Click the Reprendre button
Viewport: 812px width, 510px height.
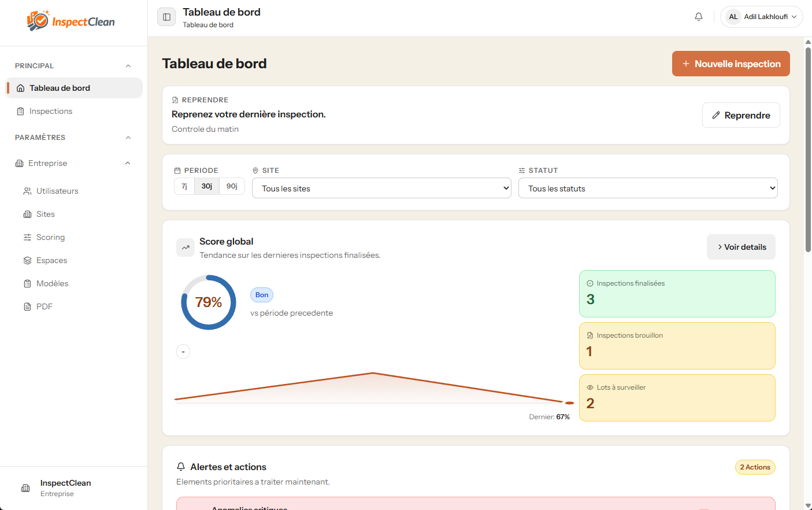(741, 115)
